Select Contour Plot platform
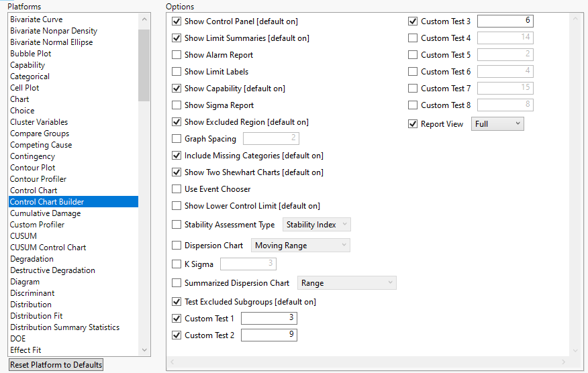This screenshot has height=373, width=588. pyautogui.click(x=33, y=168)
